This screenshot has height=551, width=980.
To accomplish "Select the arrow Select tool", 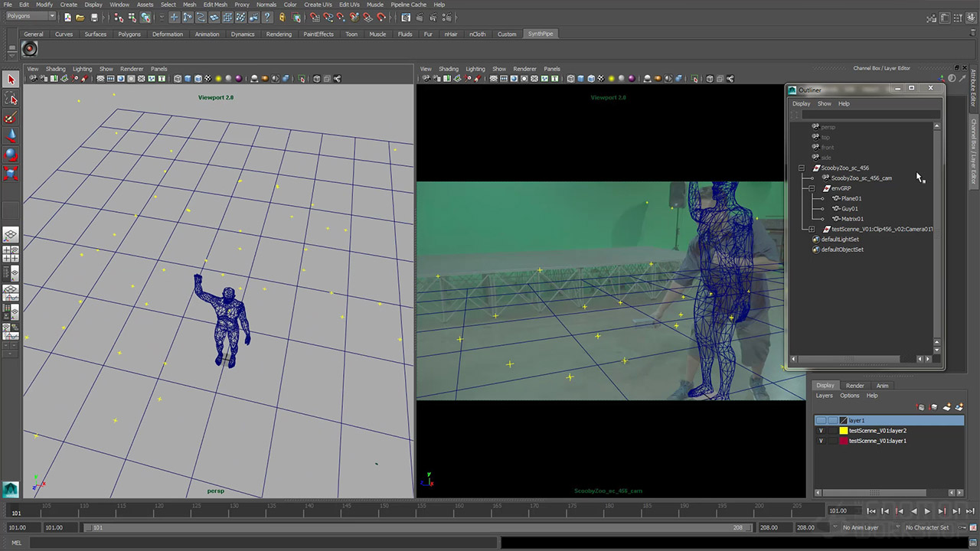I will [11, 80].
